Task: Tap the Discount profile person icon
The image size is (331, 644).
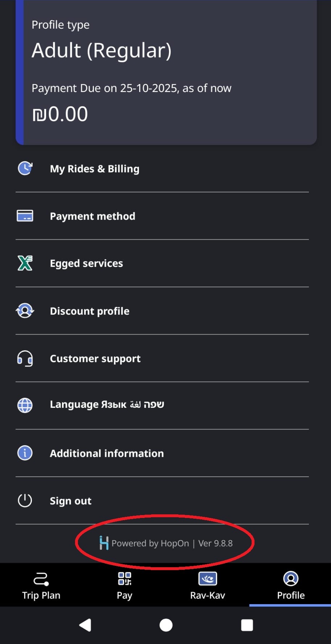Action: [25, 311]
